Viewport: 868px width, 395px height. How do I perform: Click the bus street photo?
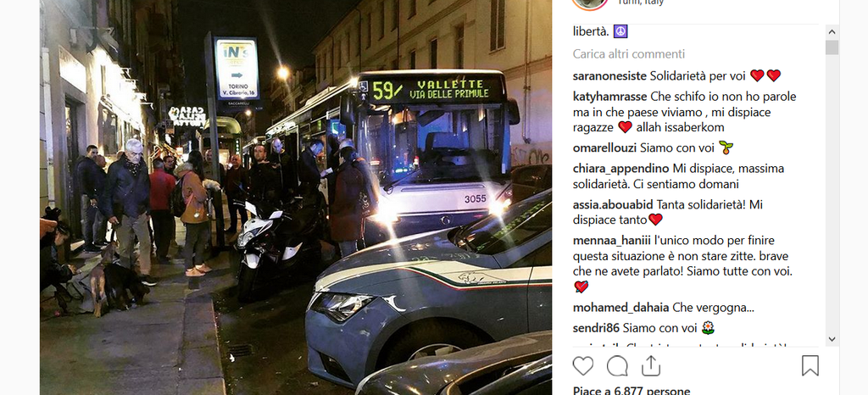[296, 197]
